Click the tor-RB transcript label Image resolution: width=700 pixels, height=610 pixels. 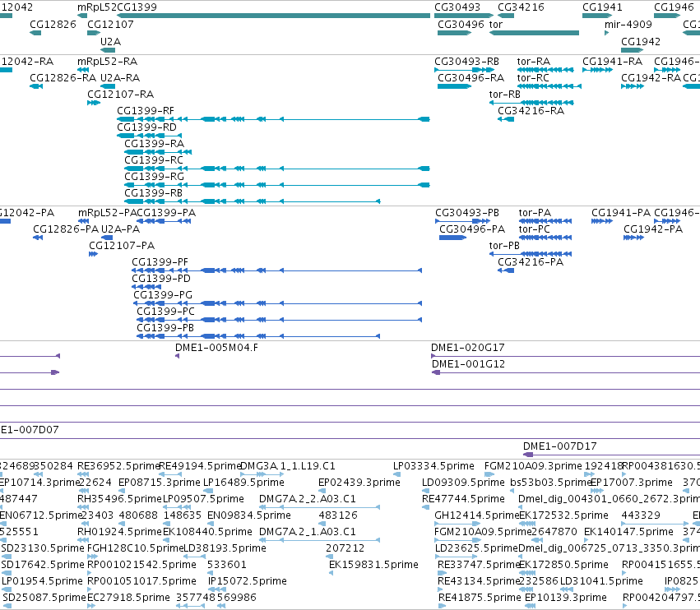[505, 95]
